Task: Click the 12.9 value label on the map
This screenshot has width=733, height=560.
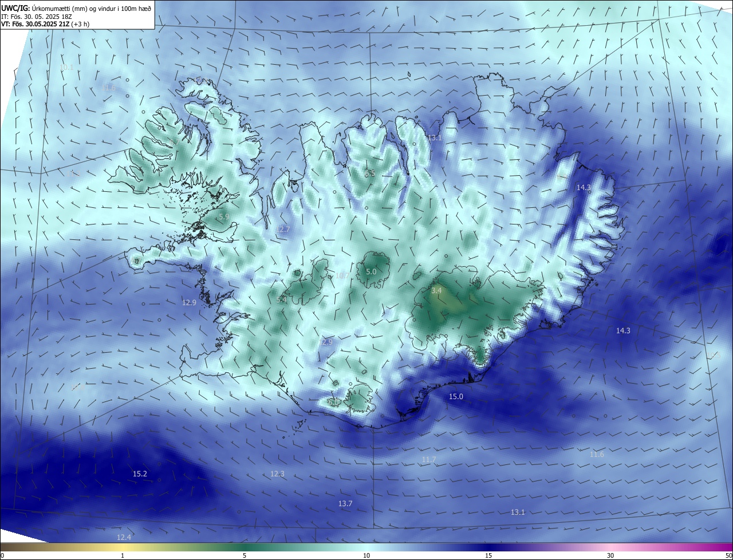Action: tap(189, 302)
